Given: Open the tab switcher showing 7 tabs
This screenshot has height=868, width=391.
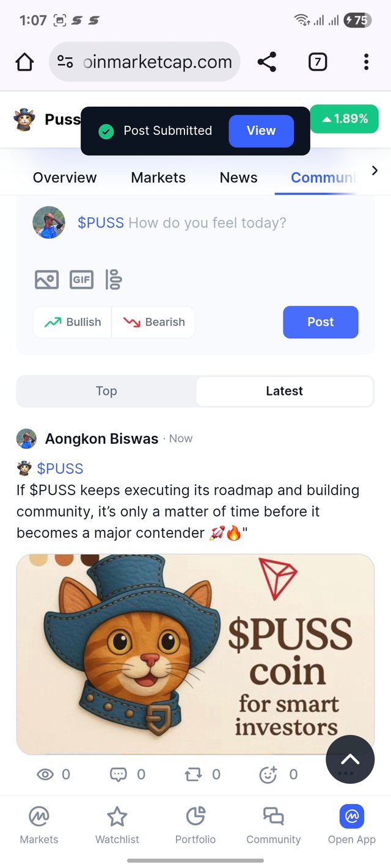Looking at the screenshot, I should 317,62.
